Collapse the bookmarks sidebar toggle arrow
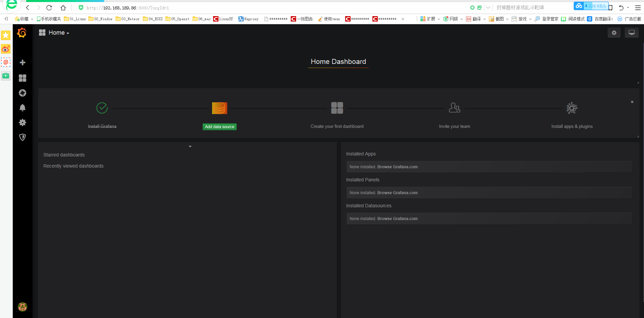 click(x=6, y=19)
